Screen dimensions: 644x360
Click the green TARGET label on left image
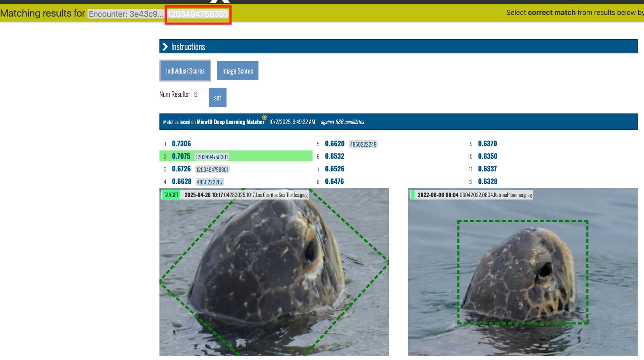pos(171,195)
